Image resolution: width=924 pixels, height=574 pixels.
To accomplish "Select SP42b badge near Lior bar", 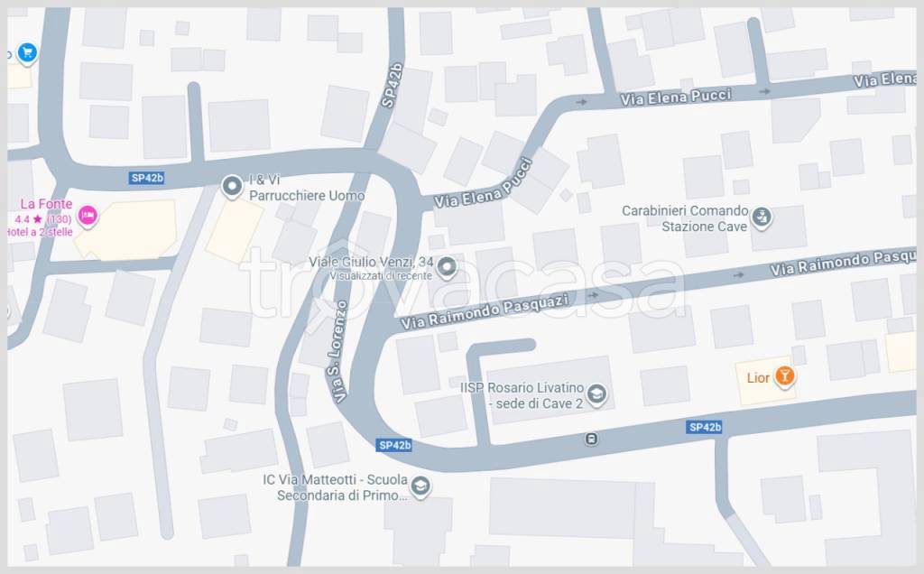I will pyautogui.click(x=704, y=427).
